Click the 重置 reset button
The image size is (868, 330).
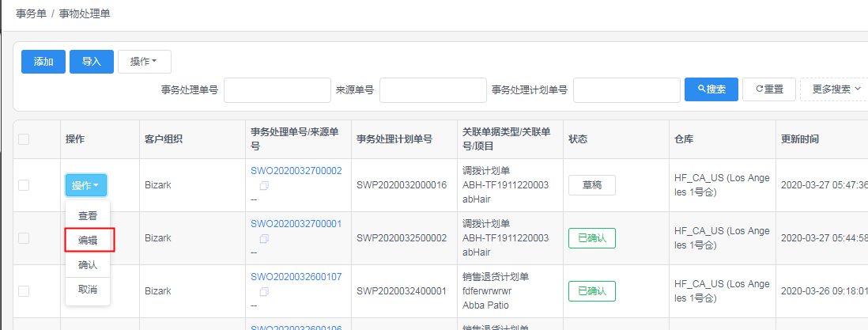click(769, 89)
